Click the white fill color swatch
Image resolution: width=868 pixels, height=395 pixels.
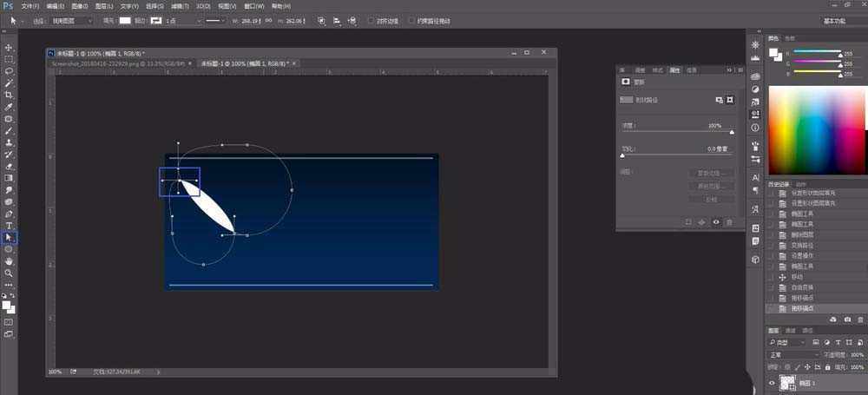(125, 20)
